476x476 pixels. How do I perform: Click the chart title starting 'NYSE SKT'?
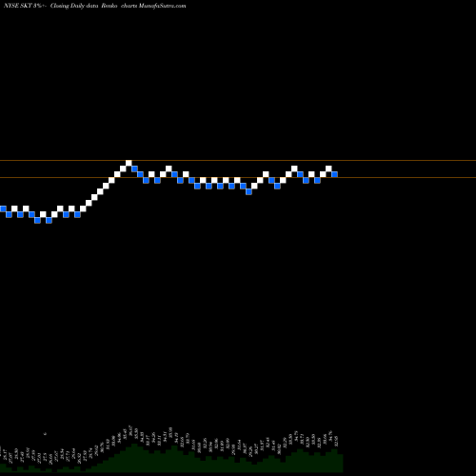point(94,6)
